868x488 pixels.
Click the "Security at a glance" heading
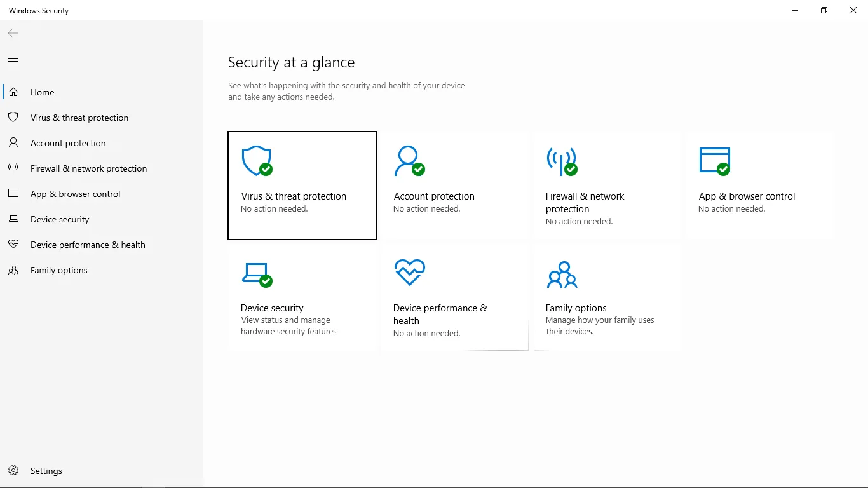pos(291,62)
